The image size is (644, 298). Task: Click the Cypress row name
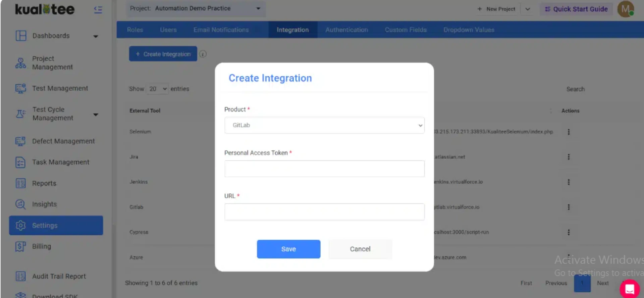(x=139, y=232)
